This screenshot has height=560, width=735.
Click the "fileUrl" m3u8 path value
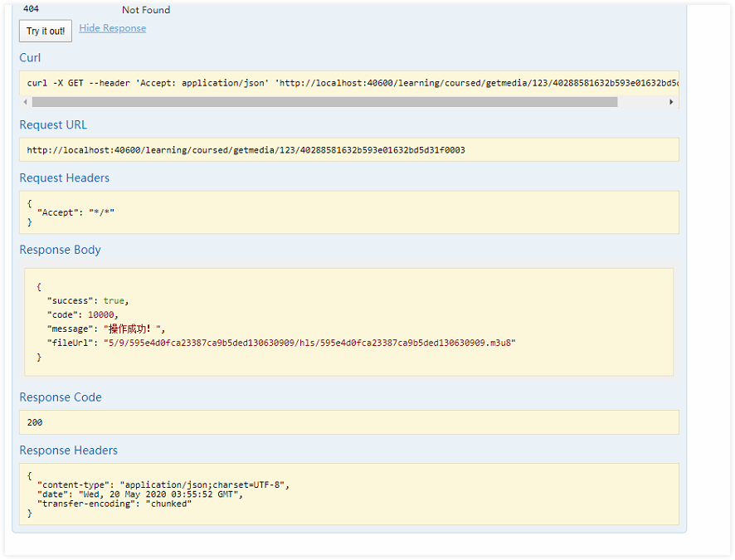click(x=309, y=343)
